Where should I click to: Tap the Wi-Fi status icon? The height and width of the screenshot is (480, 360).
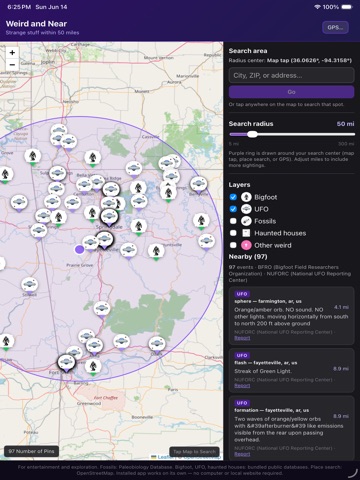coord(317,7)
